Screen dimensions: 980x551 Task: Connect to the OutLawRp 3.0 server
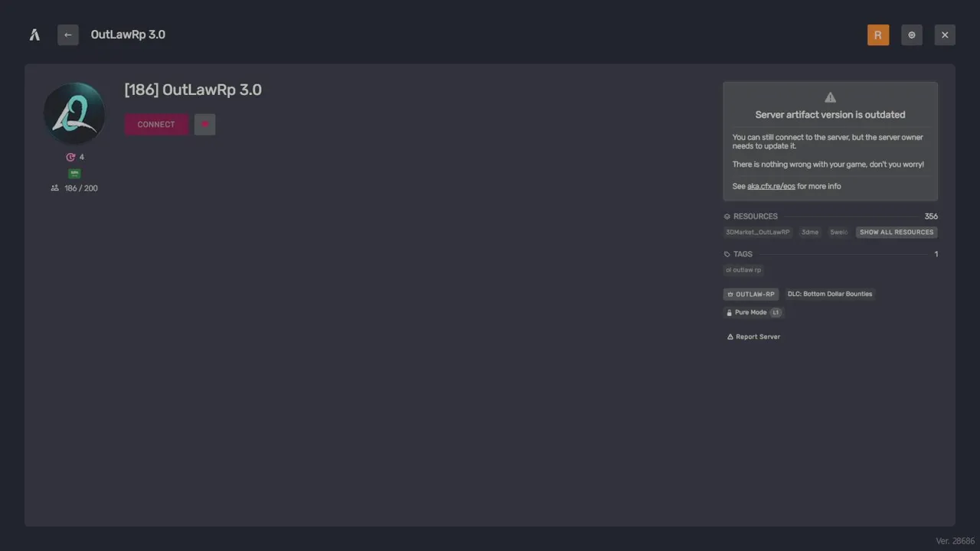156,125
